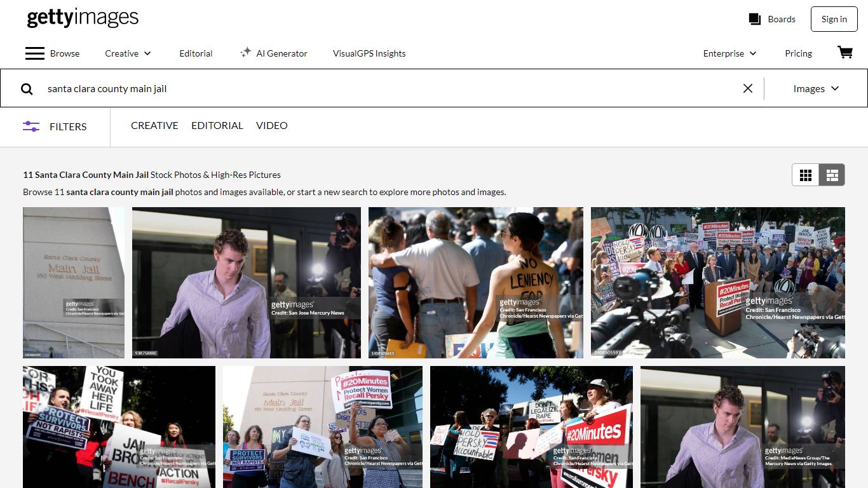868x488 pixels.
Task: Switch to mosaic layout view
Action: click(832, 175)
